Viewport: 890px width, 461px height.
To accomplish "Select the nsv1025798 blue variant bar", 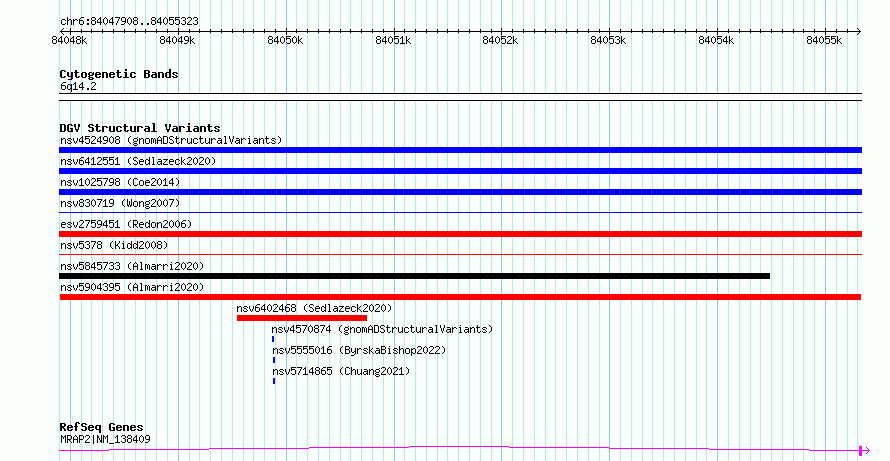I will (x=460, y=192).
